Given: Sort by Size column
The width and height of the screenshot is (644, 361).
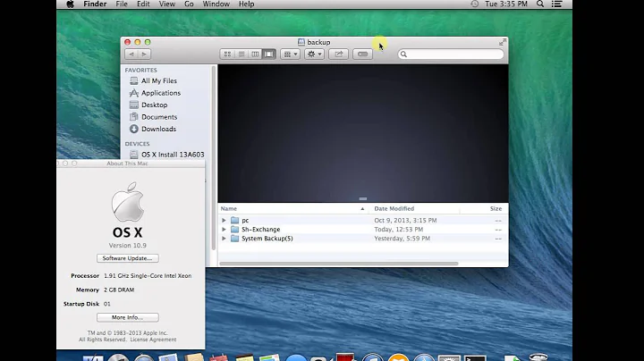Looking at the screenshot, I should coord(484,208).
